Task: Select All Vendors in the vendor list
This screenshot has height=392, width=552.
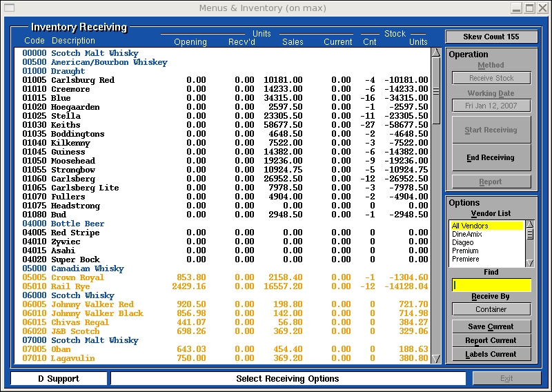Action: (x=487, y=226)
